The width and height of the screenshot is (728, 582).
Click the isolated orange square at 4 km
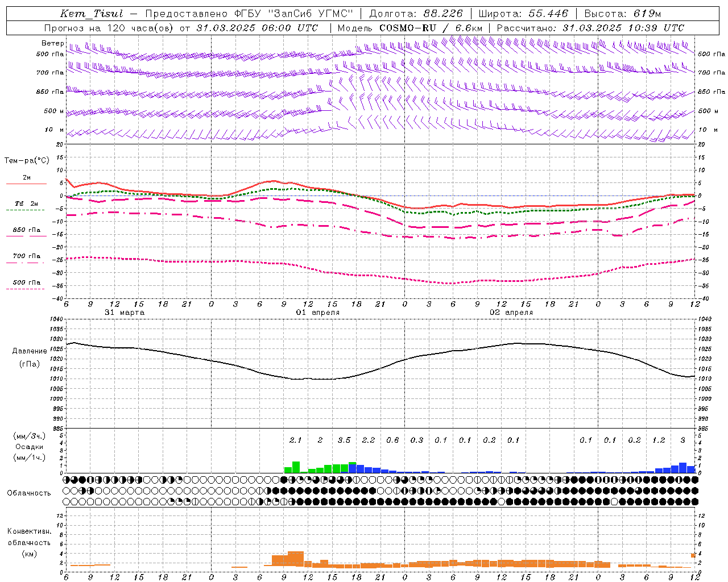point(693,555)
